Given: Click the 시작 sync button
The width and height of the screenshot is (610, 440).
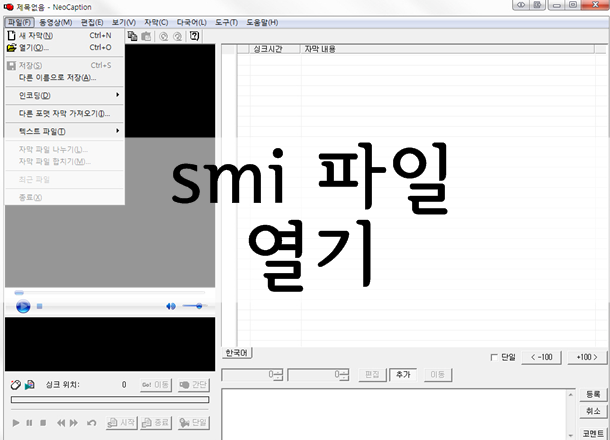Looking at the screenshot, I should click(x=122, y=422).
